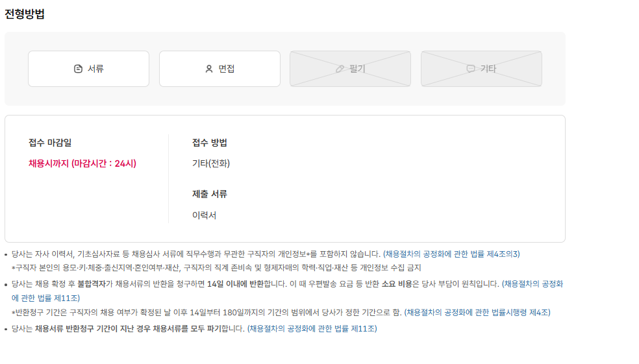Click the person icon on 면접 box
The height and width of the screenshot is (364, 639).
tap(209, 69)
